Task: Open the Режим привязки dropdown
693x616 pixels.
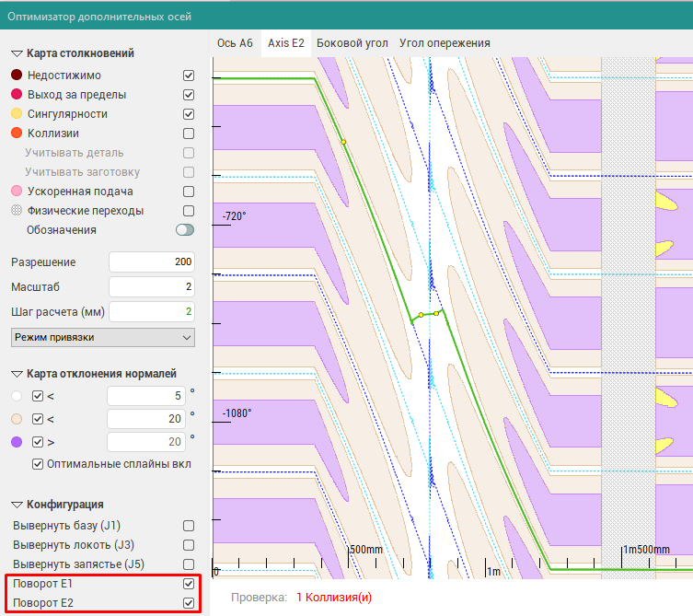Action: [102, 338]
